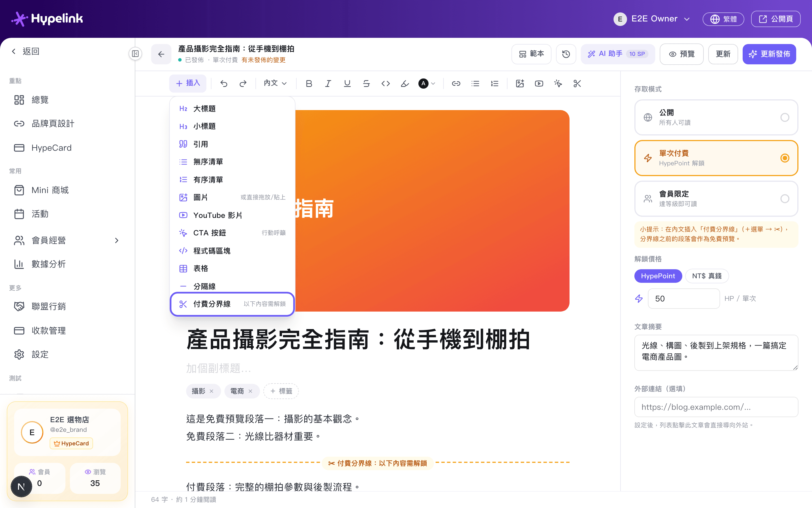The width and height of the screenshot is (812, 508).
Task: Apply unordered list from the toolbar
Action: (475, 83)
